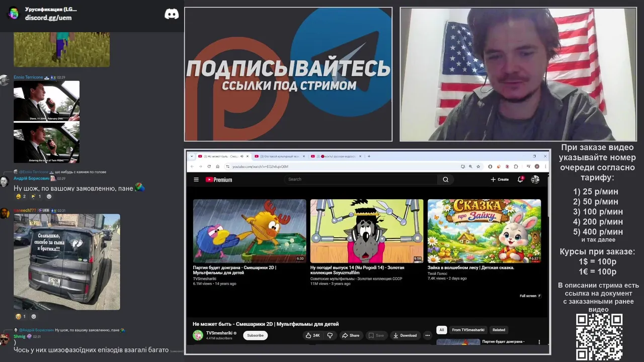Click the Твой Голос channel link
644x362 pixels.
coord(437,274)
